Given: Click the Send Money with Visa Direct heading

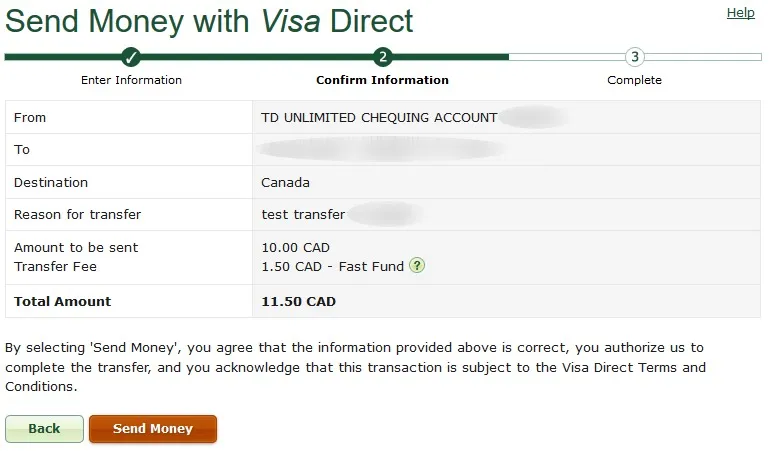Looking at the screenshot, I should click(x=209, y=20).
